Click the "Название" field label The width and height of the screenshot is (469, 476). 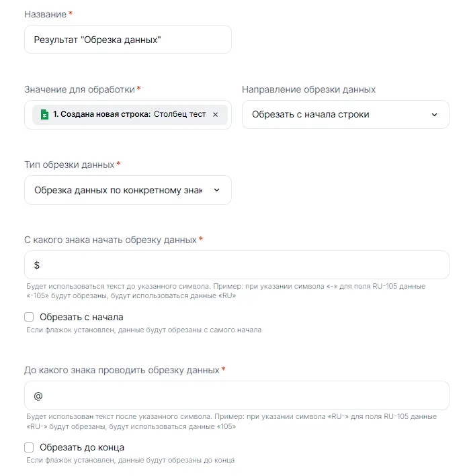[45, 14]
